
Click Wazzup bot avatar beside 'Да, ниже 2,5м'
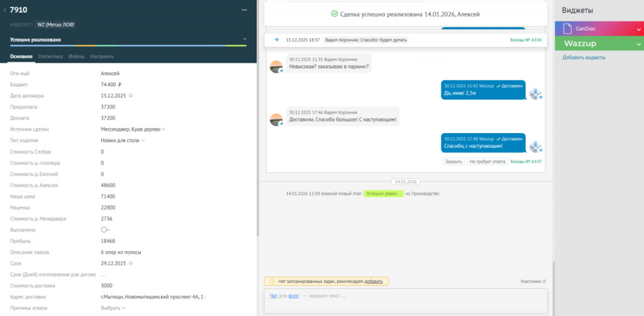tap(535, 93)
